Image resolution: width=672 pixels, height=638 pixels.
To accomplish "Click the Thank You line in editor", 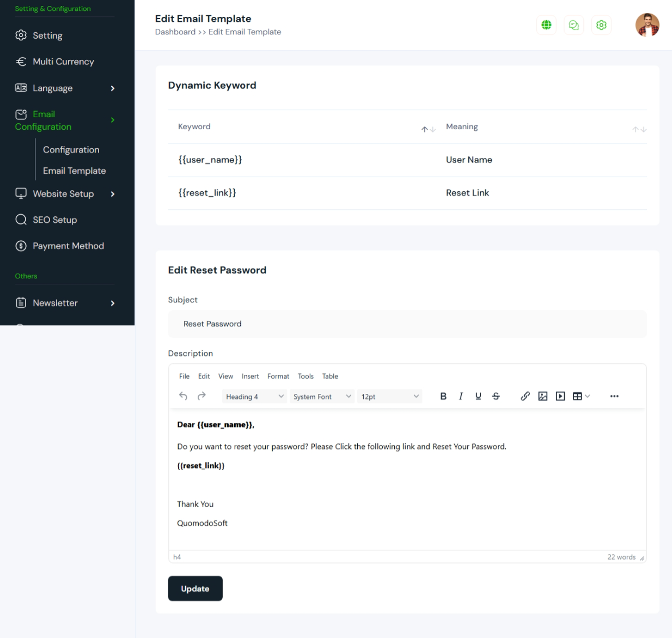I will [195, 504].
